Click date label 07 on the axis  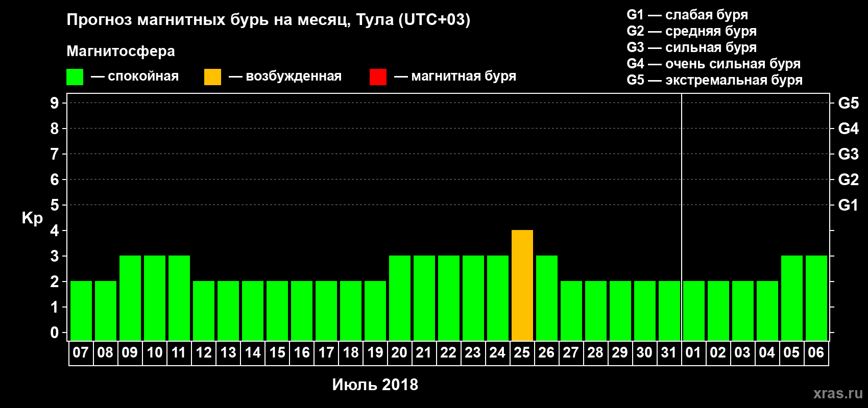point(81,352)
